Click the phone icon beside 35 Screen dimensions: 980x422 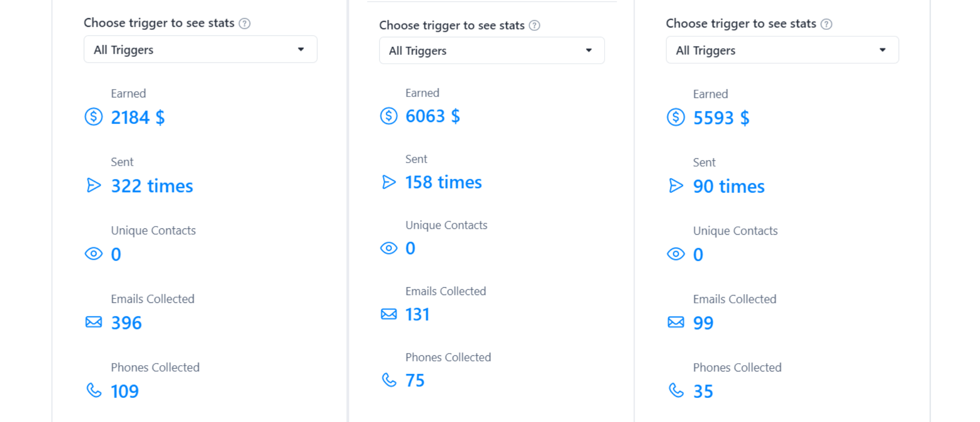coord(676,391)
